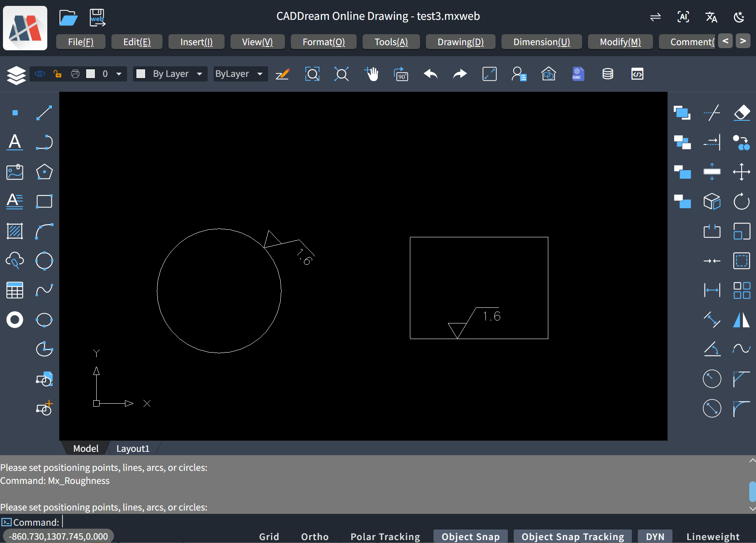This screenshot has height=543, width=756.
Task: Toggle Ortho mode in status bar
Action: pos(314,536)
